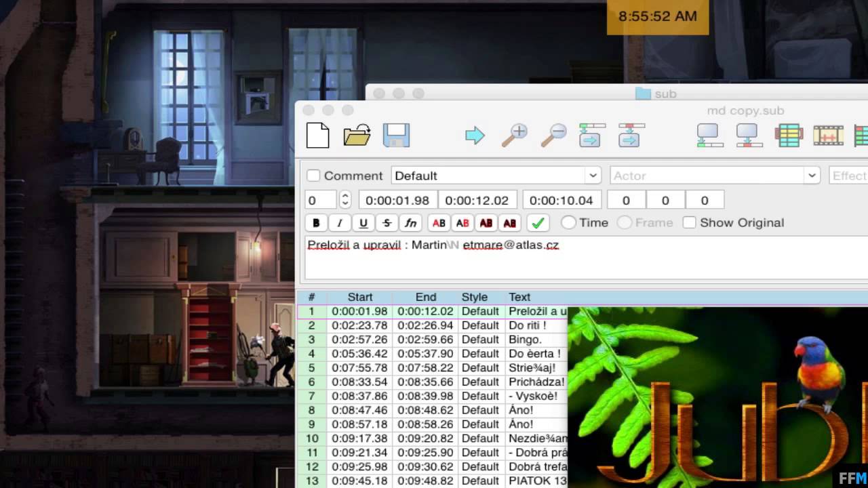Pick the shadow color (fourth AB button)
The image size is (868, 488).
510,223
